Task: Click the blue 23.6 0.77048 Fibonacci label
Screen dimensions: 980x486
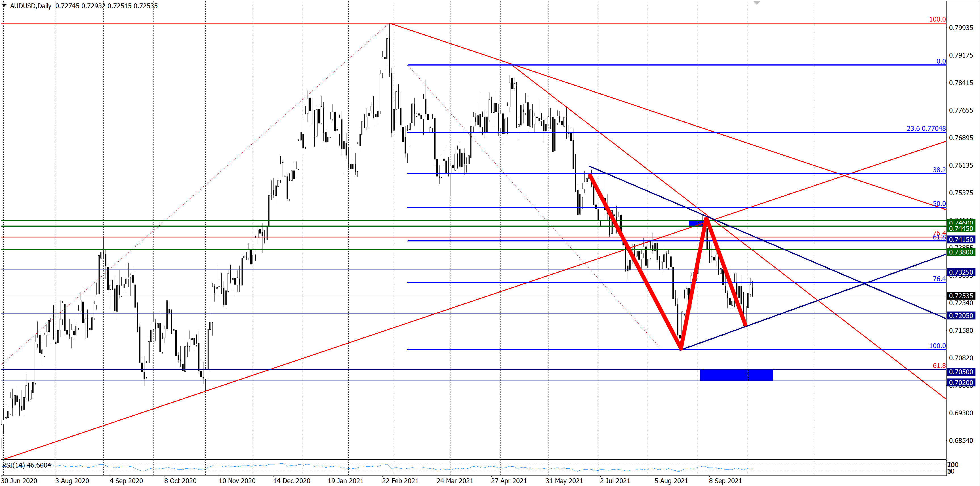Action: [926, 129]
